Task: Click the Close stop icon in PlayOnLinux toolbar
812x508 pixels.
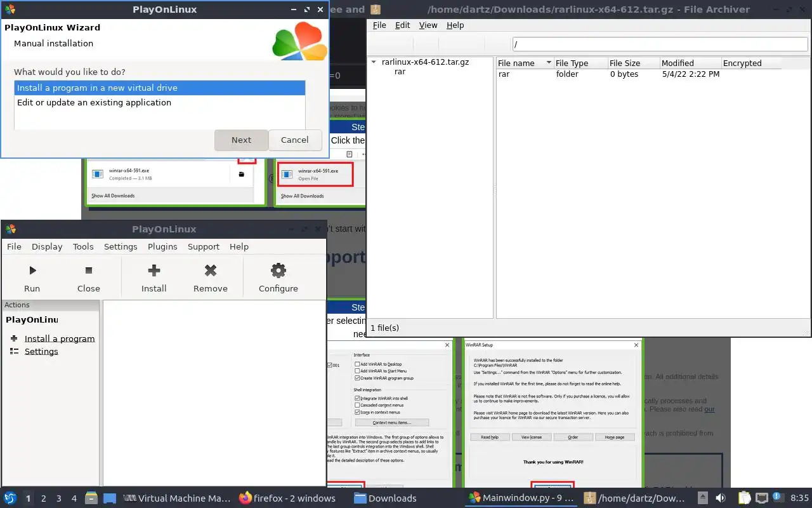Action: coord(89,271)
